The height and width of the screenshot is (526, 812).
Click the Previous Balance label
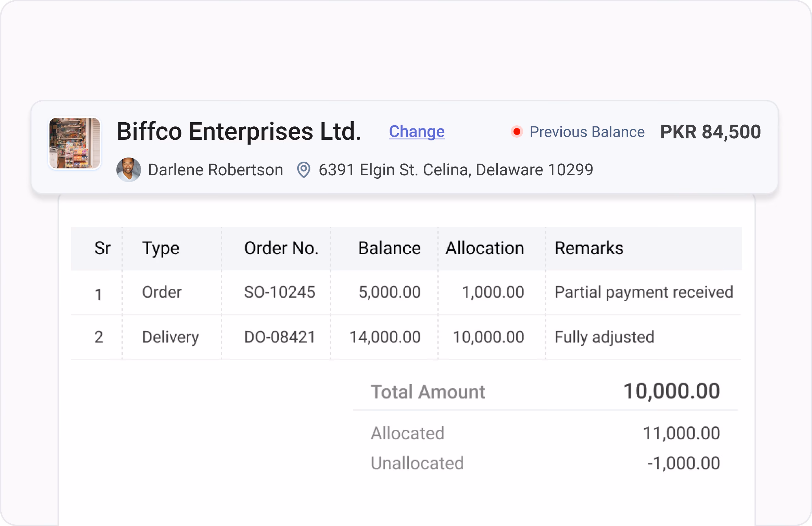(587, 132)
